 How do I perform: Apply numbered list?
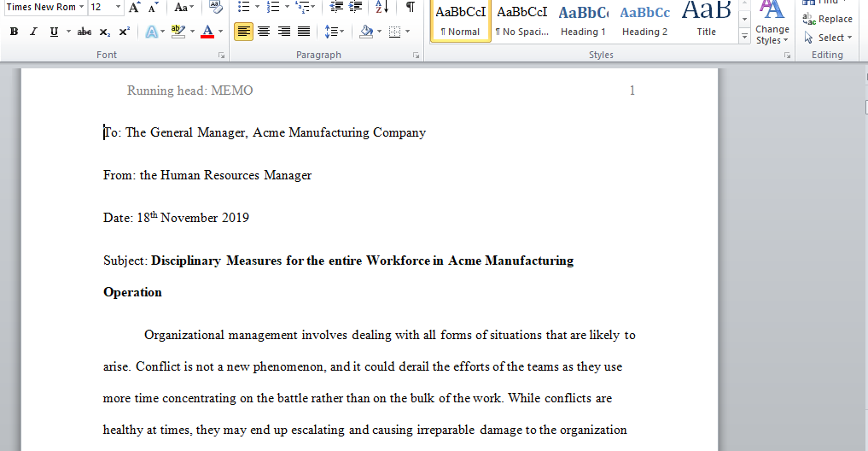pyautogui.click(x=273, y=7)
